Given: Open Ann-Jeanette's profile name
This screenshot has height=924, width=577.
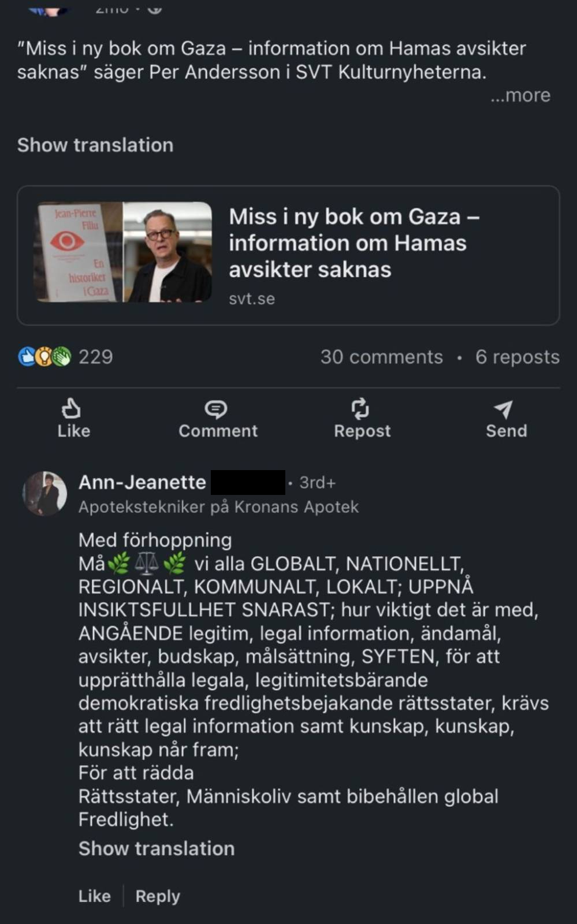Looking at the screenshot, I should (x=142, y=482).
